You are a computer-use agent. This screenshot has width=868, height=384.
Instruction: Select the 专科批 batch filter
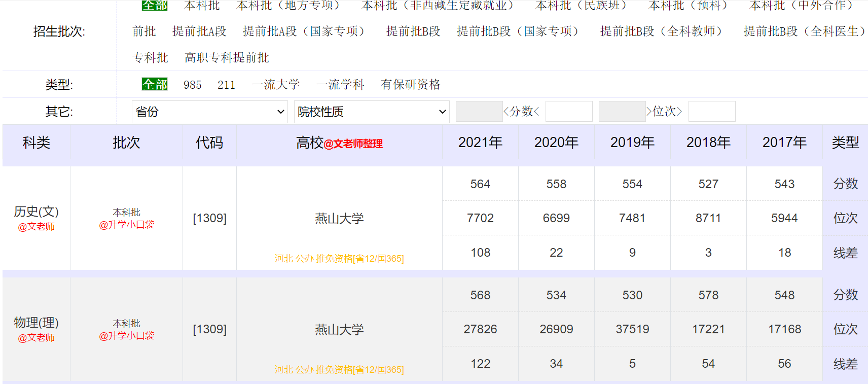[150, 58]
